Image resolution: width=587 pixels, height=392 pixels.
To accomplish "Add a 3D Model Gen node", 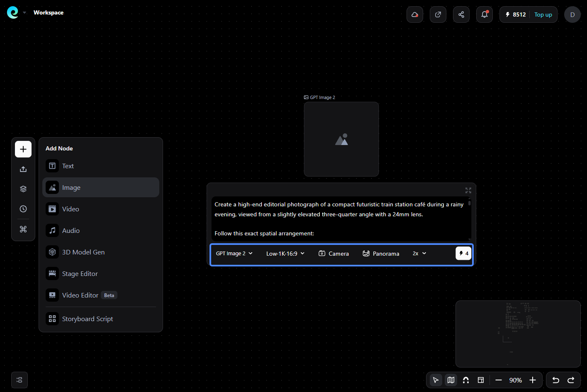I will point(101,252).
